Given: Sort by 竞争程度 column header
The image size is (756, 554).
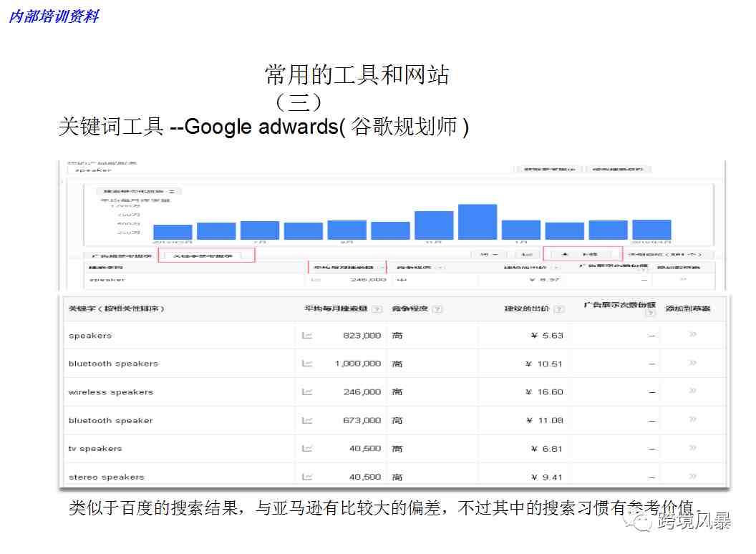Looking at the screenshot, I should 409,308.
